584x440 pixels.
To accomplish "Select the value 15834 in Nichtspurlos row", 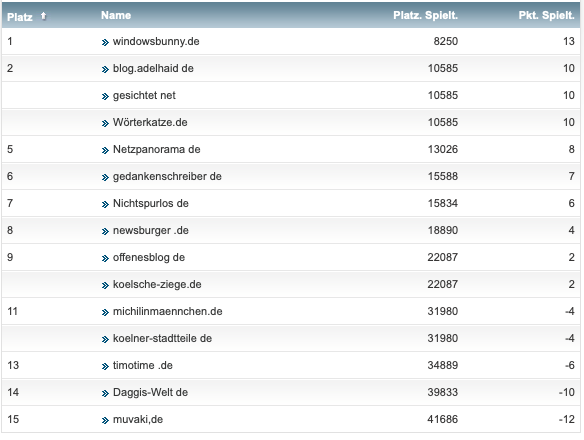I will 442,203.
